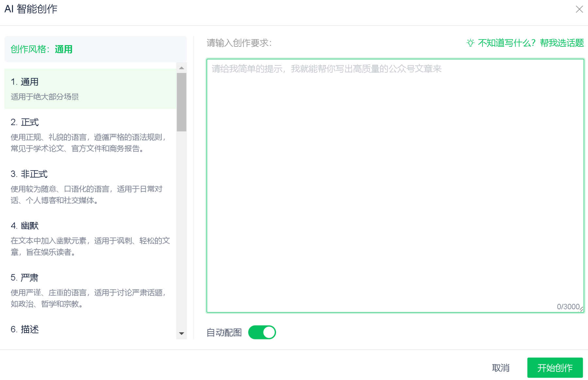The width and height of the screenshot is (588, 380).
Task: Click the style list scrollbar thumb
Action: coord(182,101)
